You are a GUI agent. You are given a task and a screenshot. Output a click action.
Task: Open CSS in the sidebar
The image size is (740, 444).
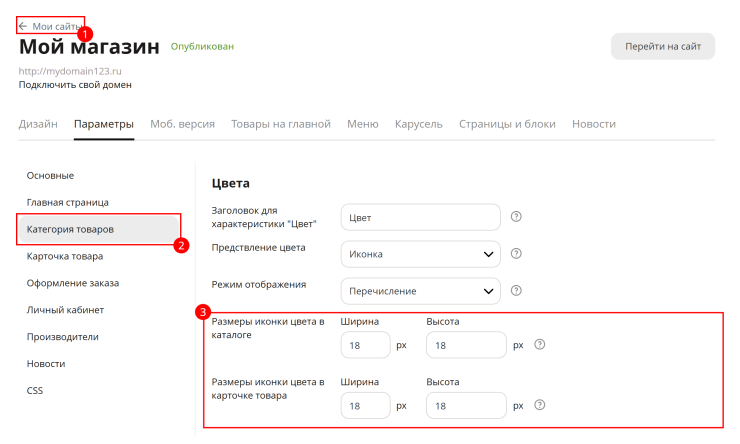(x=35, y=391)
